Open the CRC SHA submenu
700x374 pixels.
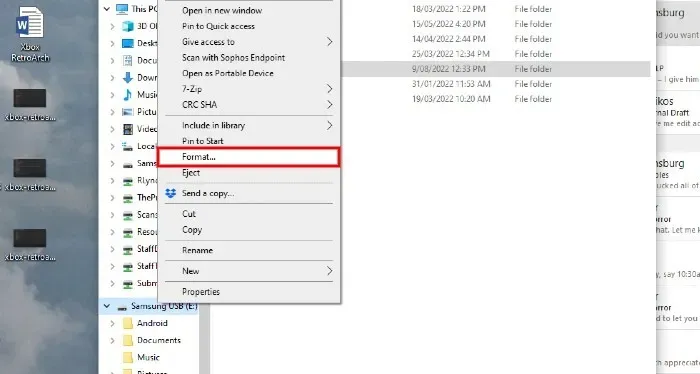(x=249, y=104)
